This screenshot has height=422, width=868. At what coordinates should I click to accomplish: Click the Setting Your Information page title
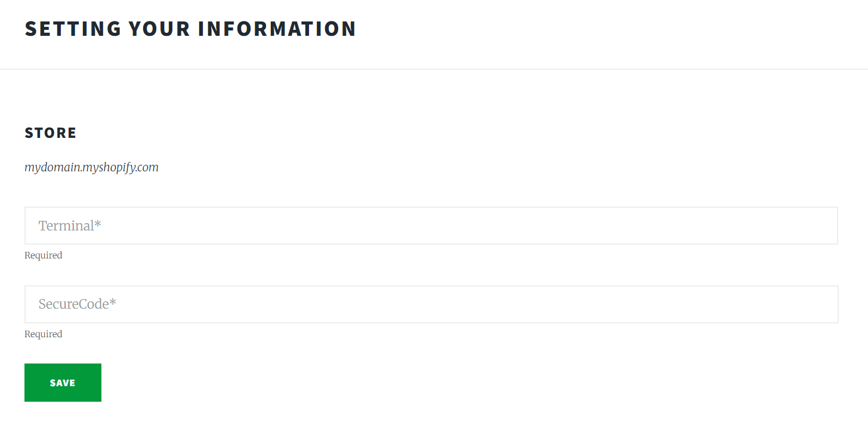(190, 29)
